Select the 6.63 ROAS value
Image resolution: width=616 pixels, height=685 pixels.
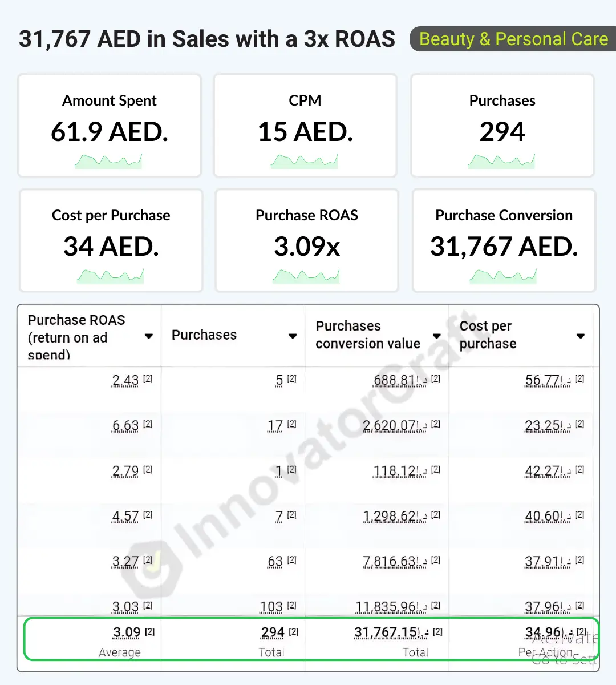point(125,426)
